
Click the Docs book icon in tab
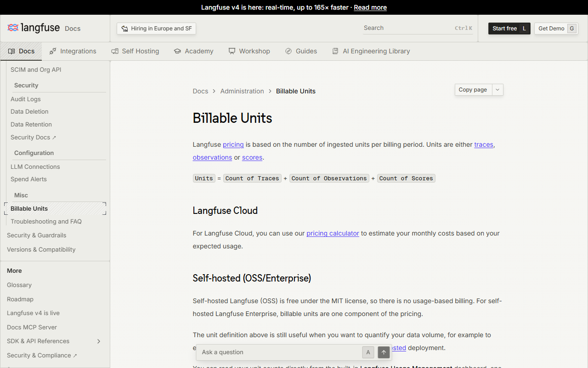coord(11,51)
